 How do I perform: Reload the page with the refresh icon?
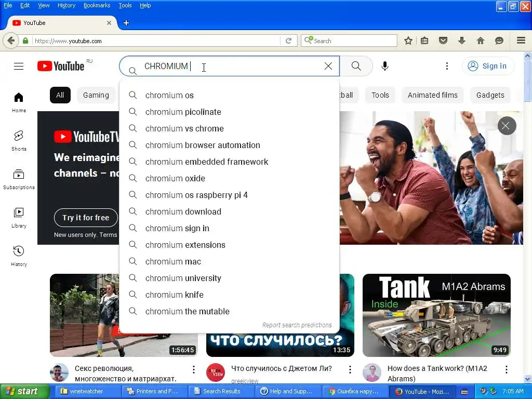pyautogui.click(x=288, y=41)
